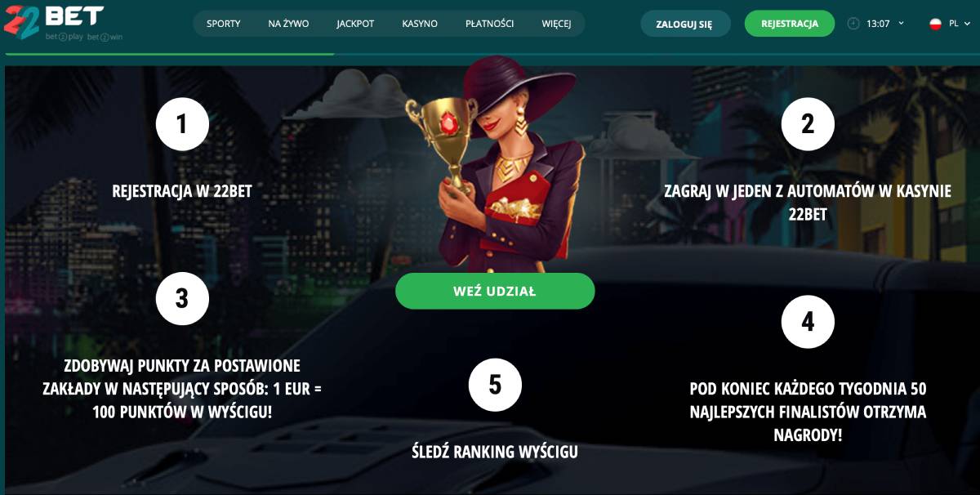Click the Zaloguj się button
980x495 pixels.
tap(684, 24)
